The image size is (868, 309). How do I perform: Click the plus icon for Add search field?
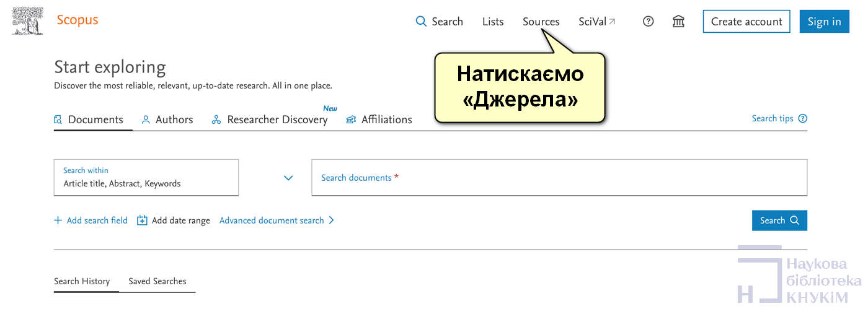58,220
